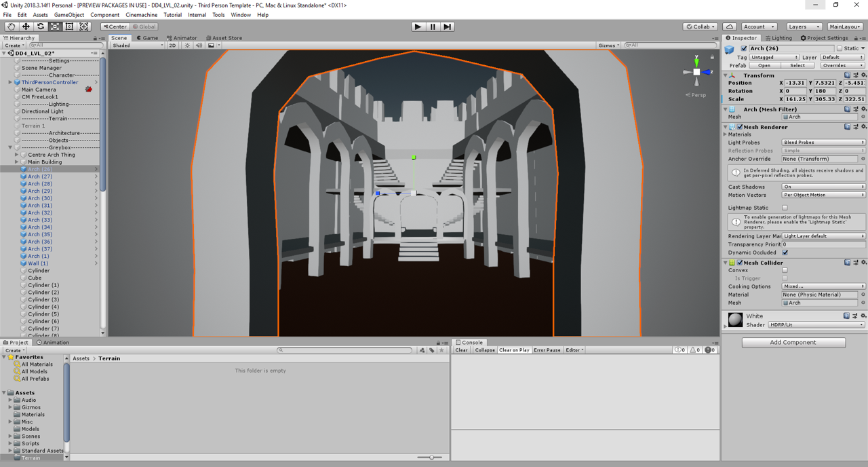Click the Add Component button
Viewport: 868px width, 467px height.
[793, 343]
